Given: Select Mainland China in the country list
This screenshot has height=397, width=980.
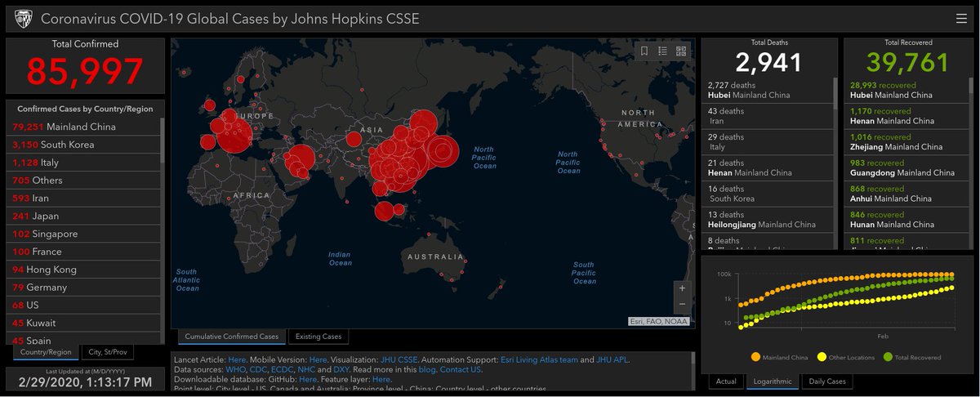Looking at the screenshot, I should (x=84, y=127).
